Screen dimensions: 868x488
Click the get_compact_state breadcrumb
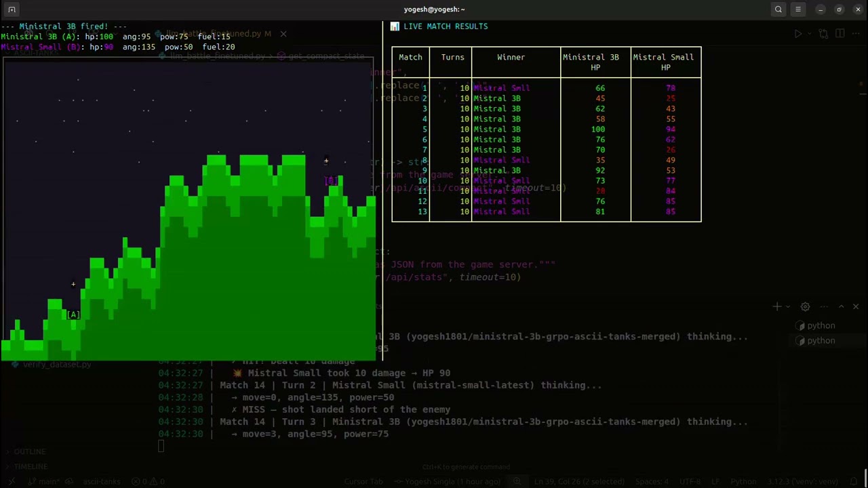pyautogui.click(x=321, y=56)
